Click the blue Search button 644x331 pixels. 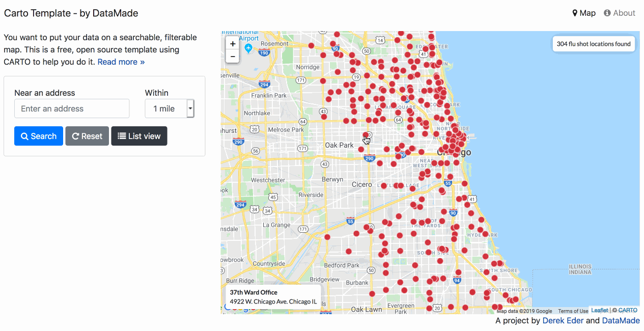point(39,136)
